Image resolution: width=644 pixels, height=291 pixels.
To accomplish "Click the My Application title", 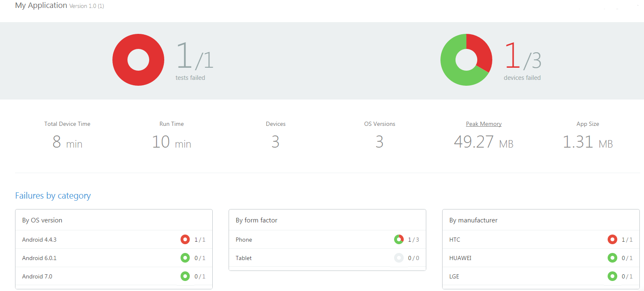I will click(41, 6).
